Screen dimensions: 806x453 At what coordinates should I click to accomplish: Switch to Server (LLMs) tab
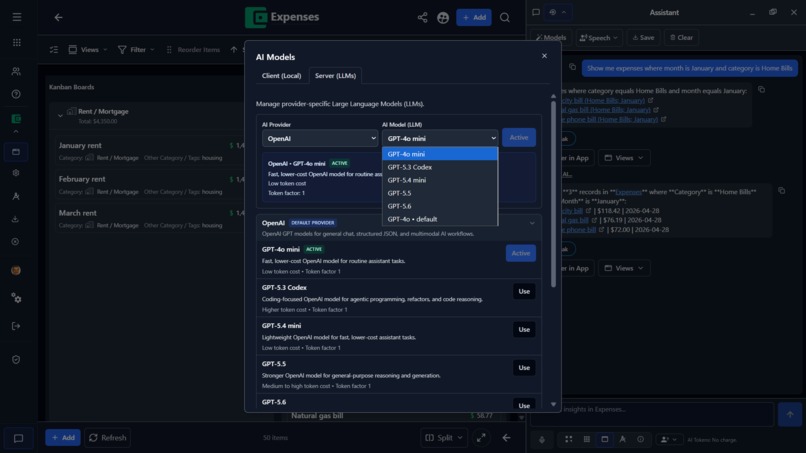point(335,76)
